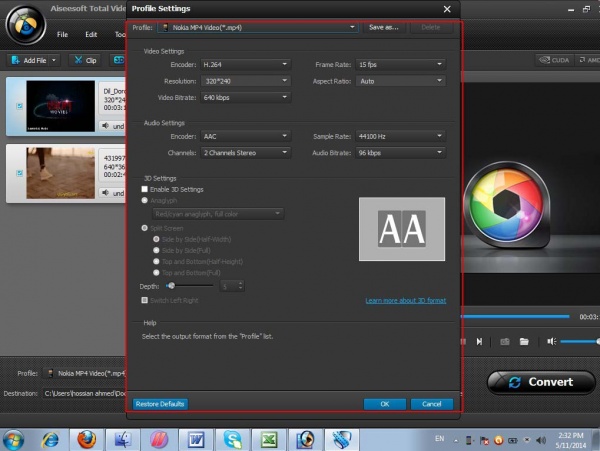Open the Edit menu
This screenshot has height=451, width=600.
click(91, 34)
